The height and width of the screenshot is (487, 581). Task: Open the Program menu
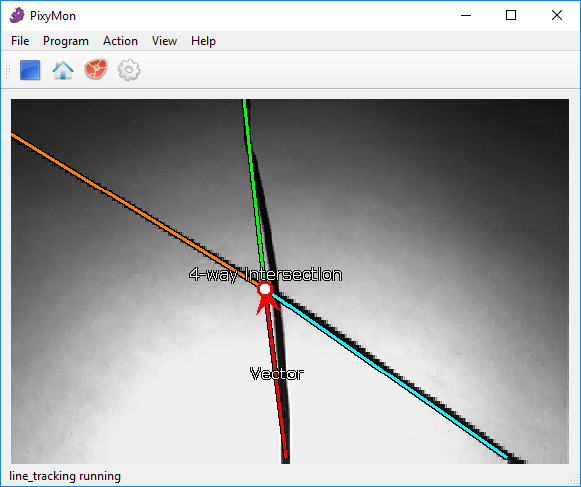click(66, 41)
